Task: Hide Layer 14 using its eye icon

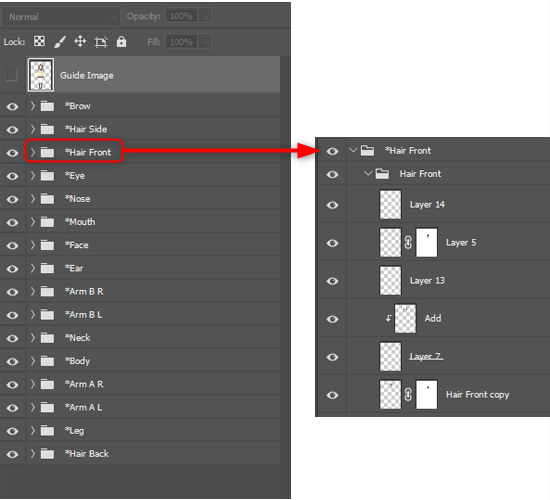Action: 333,205
